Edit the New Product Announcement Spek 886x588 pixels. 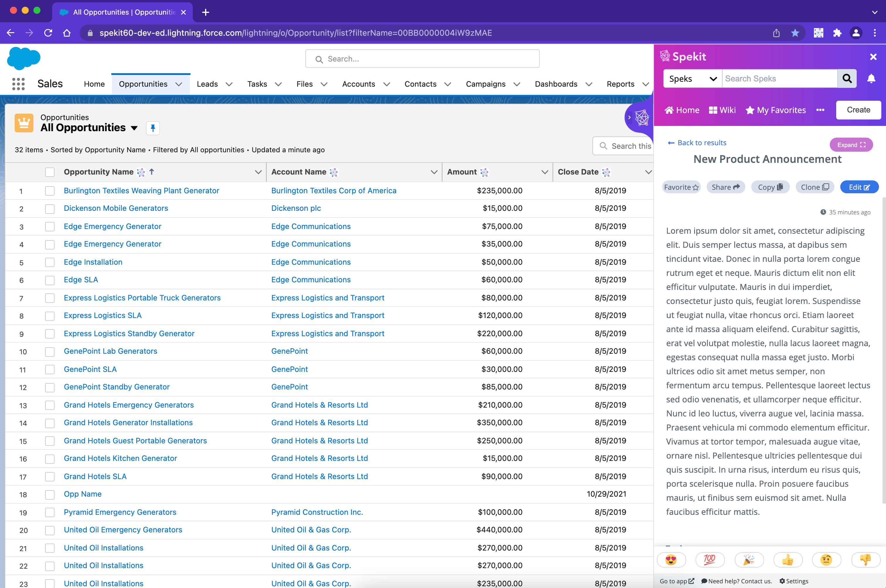pyautogui.click(x=859, y=187)
